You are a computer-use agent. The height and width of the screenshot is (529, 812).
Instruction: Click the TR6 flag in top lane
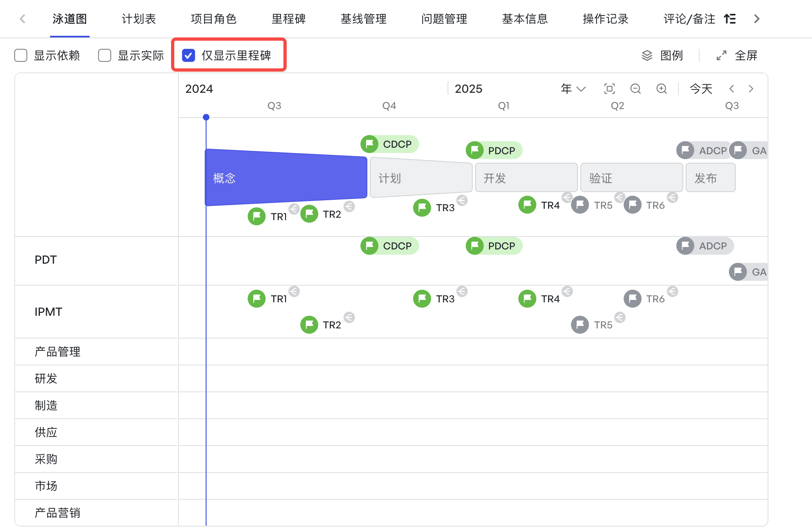click(x=633, y=205)
